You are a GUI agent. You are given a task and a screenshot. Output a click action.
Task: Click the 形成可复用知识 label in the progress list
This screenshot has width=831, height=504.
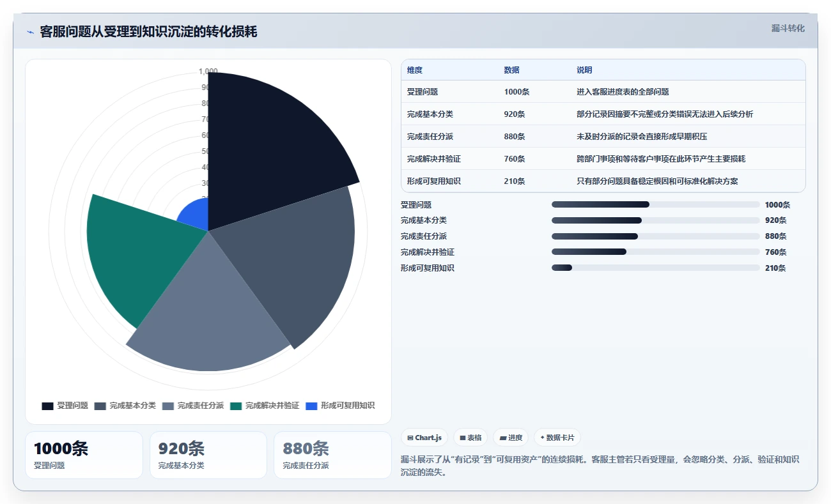(428, 268)
